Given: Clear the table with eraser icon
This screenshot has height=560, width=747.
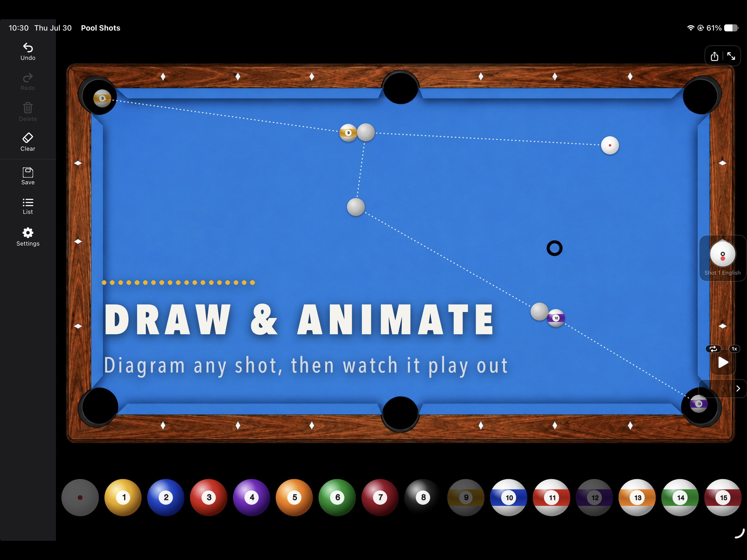Looking at the screenshot, I should (28, 142).
